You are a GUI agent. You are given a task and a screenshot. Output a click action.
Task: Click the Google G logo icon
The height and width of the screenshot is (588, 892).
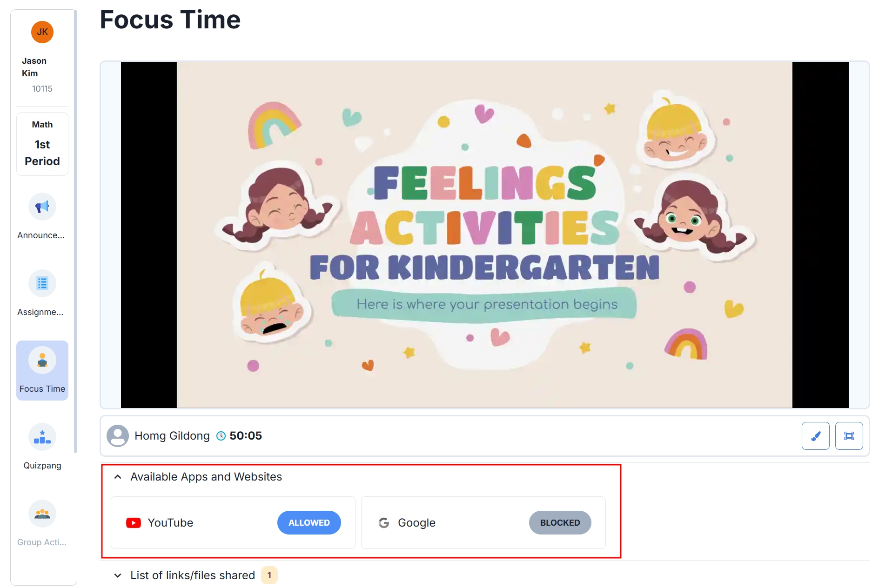[384, 523]
